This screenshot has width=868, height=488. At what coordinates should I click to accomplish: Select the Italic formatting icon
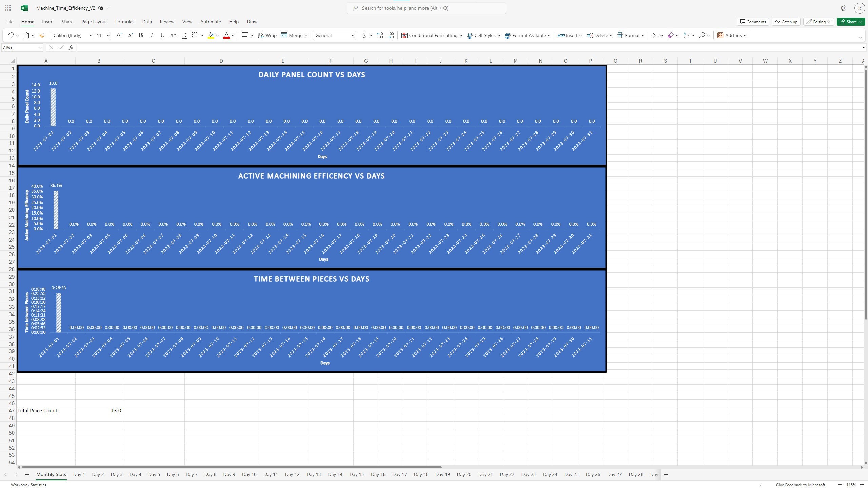tap(152, 35)
